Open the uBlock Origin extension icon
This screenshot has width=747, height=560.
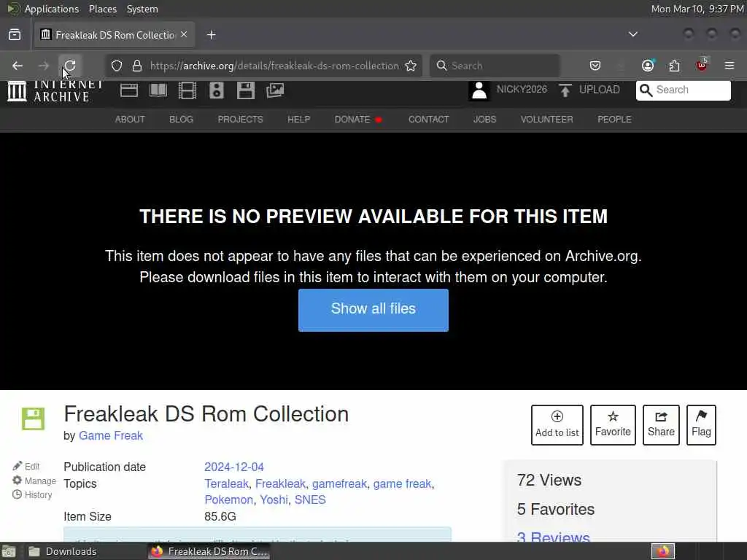pyautogui.click(x=702, y=65)
